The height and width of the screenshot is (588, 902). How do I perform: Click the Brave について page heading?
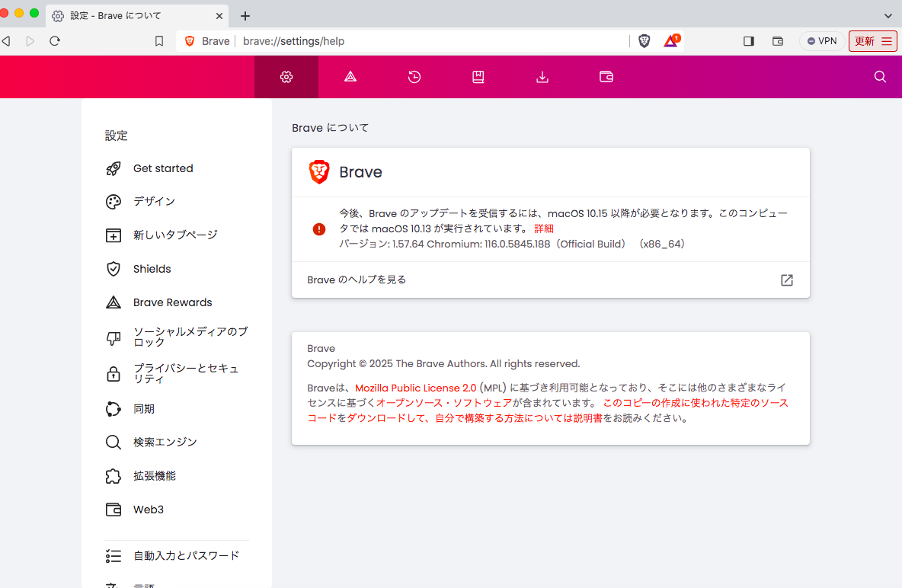pos(330,128)
